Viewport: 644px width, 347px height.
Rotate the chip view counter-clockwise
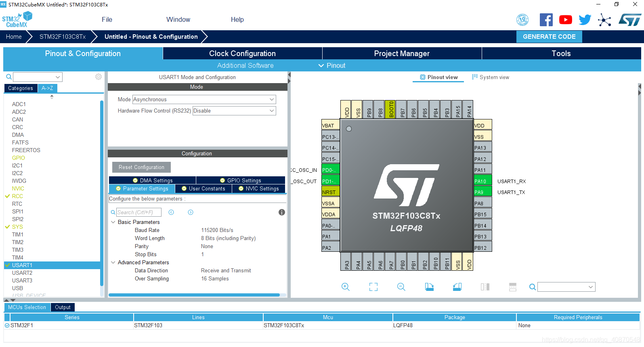coord(457,287)
